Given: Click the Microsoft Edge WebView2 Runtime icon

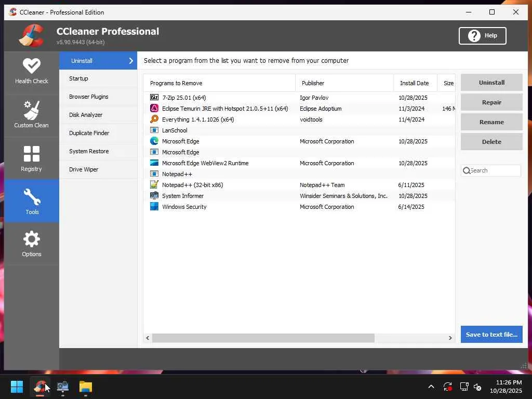Looking at the screenshot, I should click(x=154, y=163).
